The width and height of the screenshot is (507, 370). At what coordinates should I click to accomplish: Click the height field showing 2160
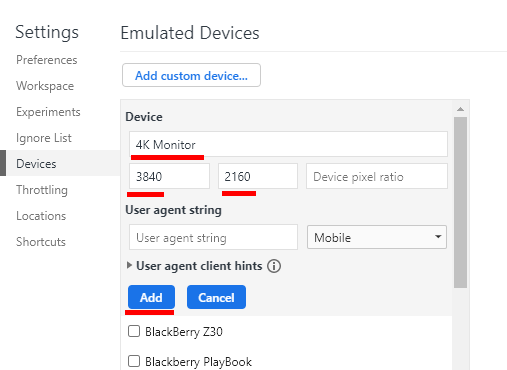tap(258, 176)
